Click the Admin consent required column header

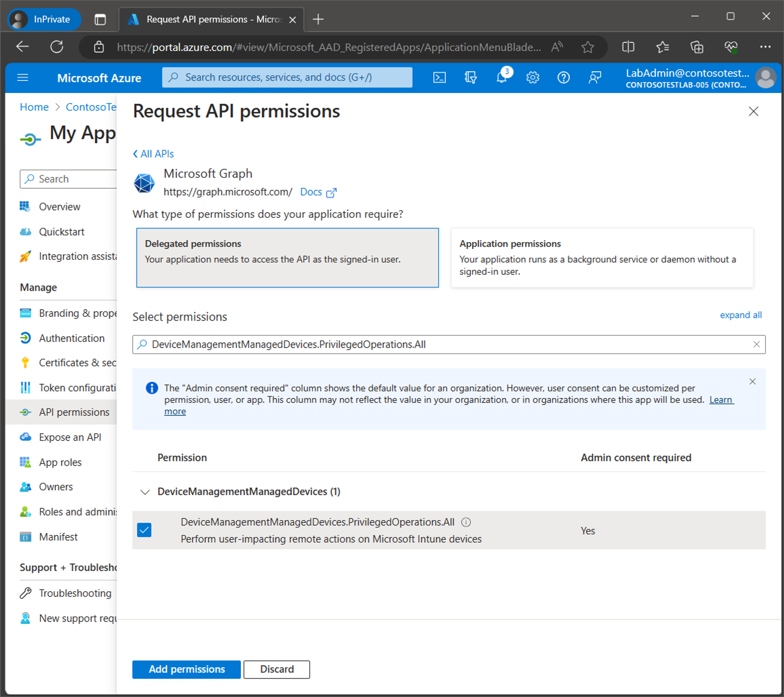(636, 457)
